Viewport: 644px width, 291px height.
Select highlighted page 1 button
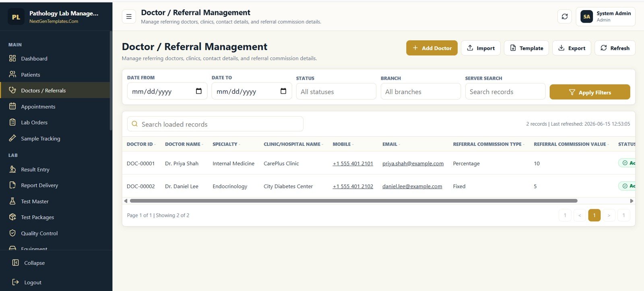click(x=594, y=215)
